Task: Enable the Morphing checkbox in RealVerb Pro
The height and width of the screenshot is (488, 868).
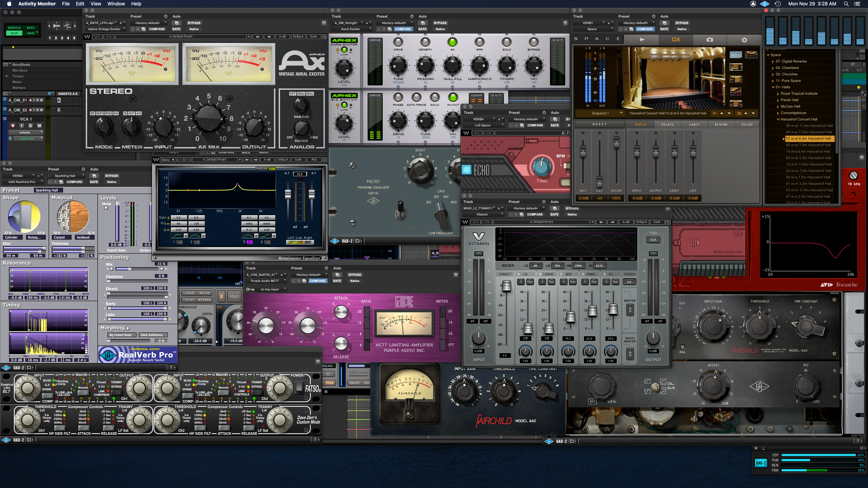Action: point(128,328)
